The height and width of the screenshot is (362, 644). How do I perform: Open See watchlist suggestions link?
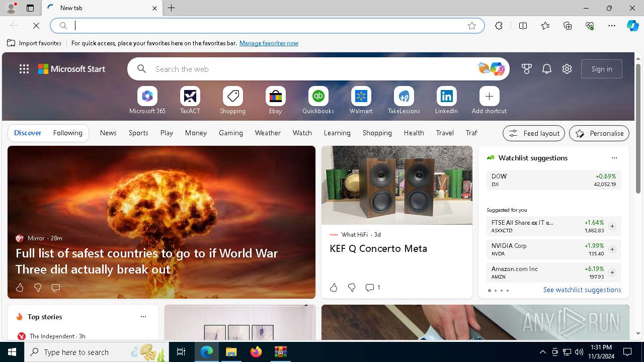[582, 290]
